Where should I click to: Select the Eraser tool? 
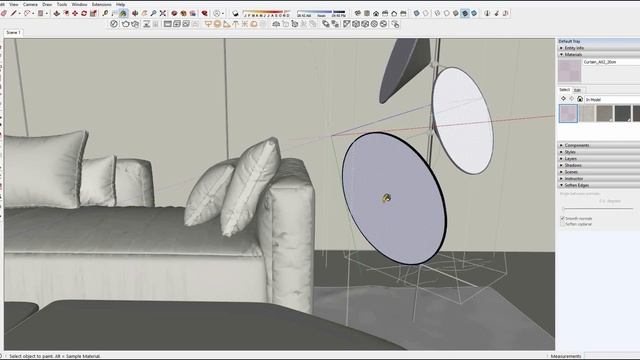4,13
